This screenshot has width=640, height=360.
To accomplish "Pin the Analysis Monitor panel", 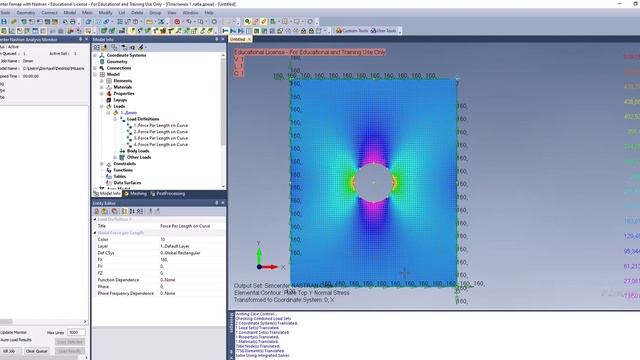I will coord(80,39).
